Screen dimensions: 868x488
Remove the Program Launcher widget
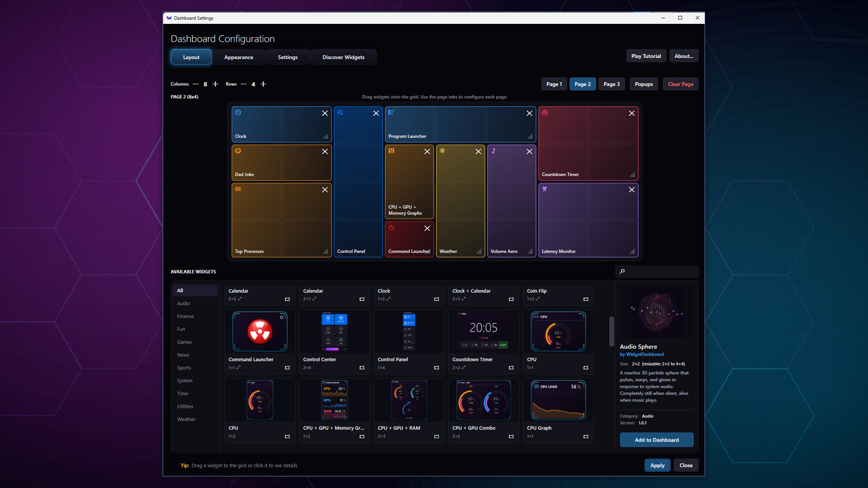pos(529,113)
